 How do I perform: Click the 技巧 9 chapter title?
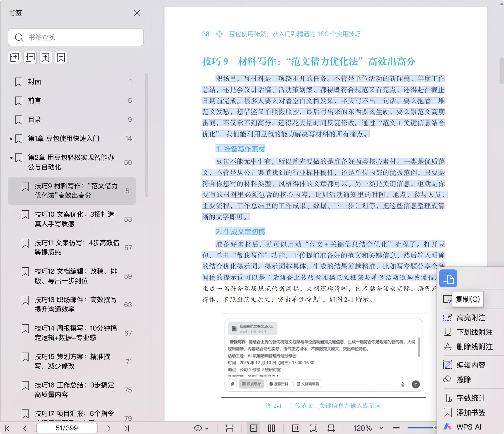(x=309, y=61)
